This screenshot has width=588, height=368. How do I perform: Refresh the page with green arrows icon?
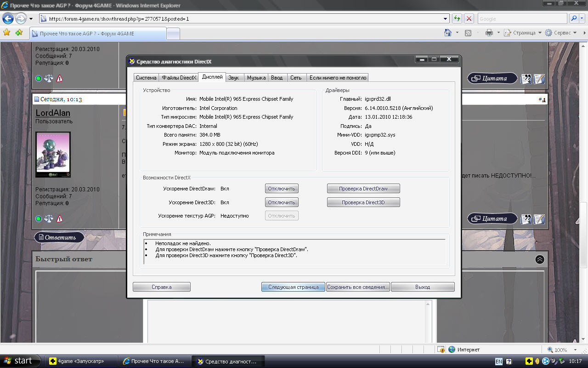point(457,19)
